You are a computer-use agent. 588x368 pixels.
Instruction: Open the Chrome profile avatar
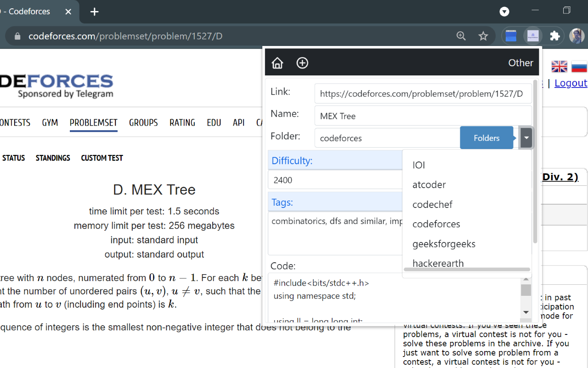click(x=577, y=36)
